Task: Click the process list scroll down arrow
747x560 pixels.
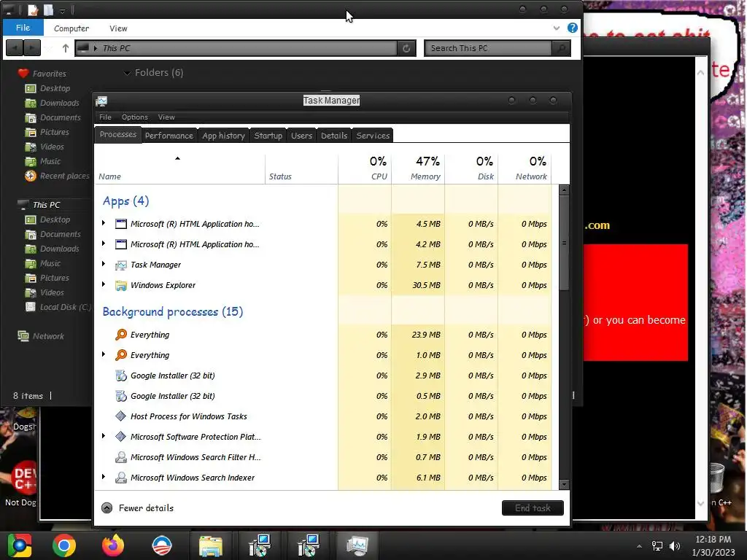Action: 564,485
